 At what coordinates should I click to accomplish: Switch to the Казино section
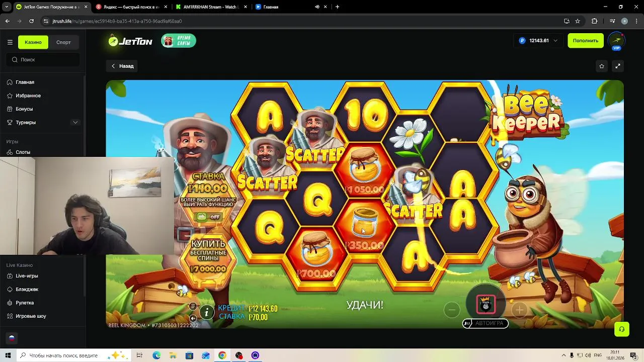coord(33,42)
